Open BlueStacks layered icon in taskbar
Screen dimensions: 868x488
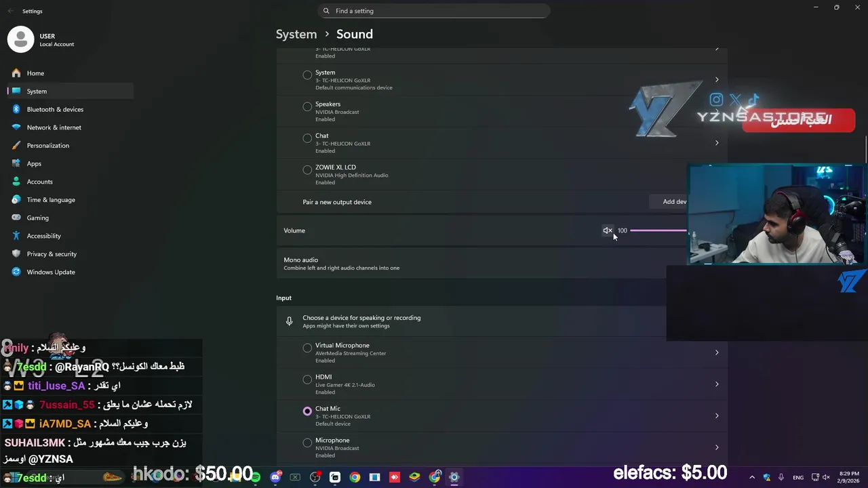click(x=414, y=477)
